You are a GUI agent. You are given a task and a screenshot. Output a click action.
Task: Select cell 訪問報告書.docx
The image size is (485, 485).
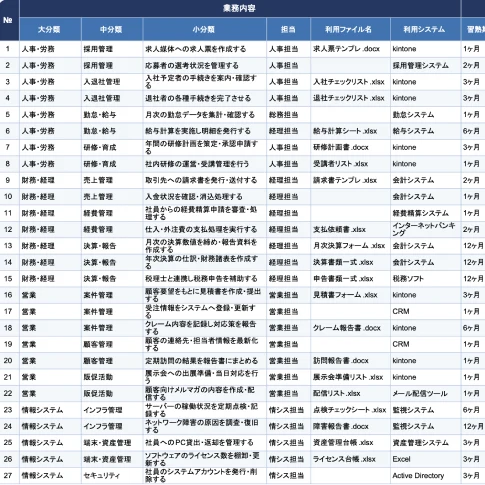coord(350,361)
